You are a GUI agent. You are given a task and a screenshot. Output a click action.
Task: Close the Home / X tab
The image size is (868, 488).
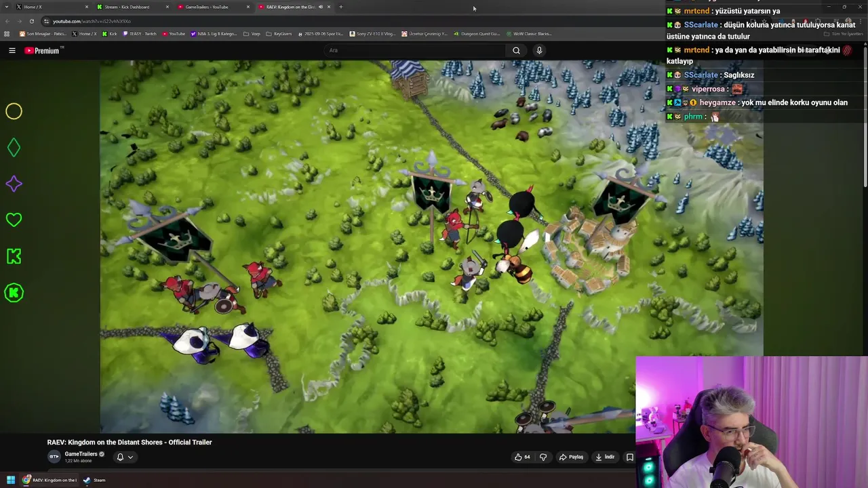click(x=87, y=7)
